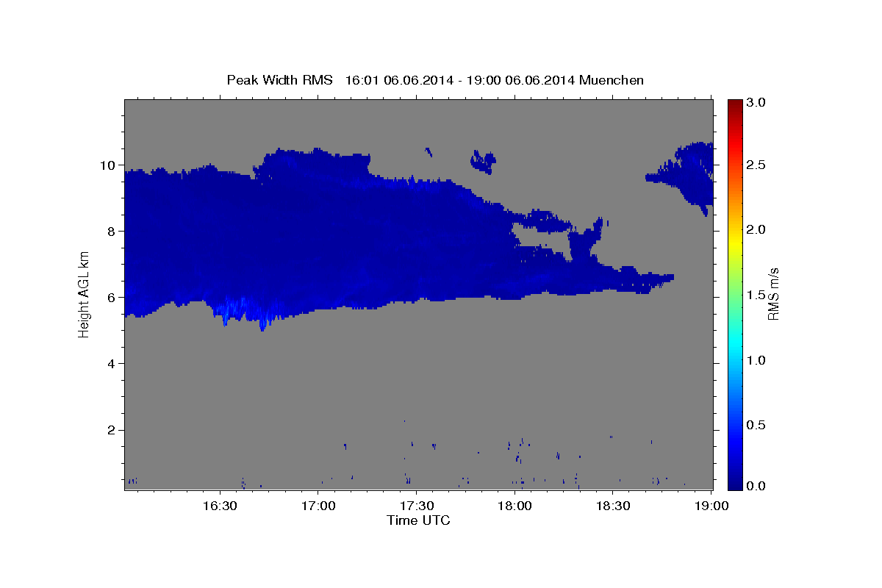Click the 18:00 time tick label
The width and height of the screenshot is (882, 588).
[514, 506]
